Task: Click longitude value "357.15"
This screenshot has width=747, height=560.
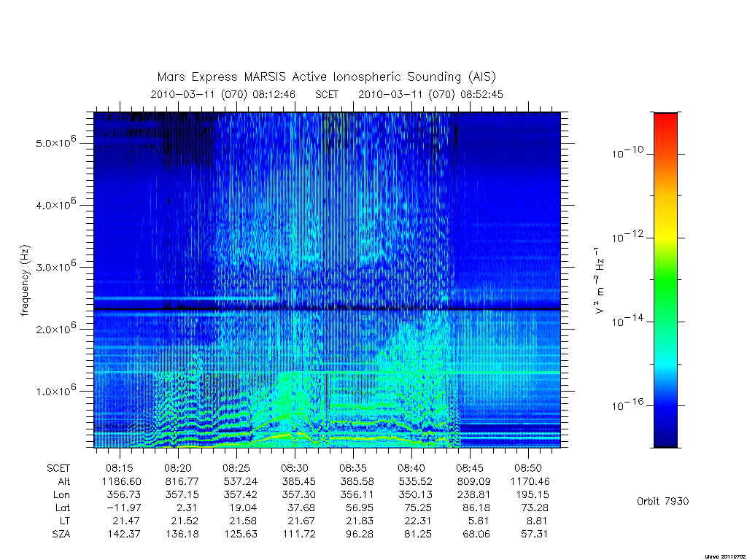Action: pos(182,495)
